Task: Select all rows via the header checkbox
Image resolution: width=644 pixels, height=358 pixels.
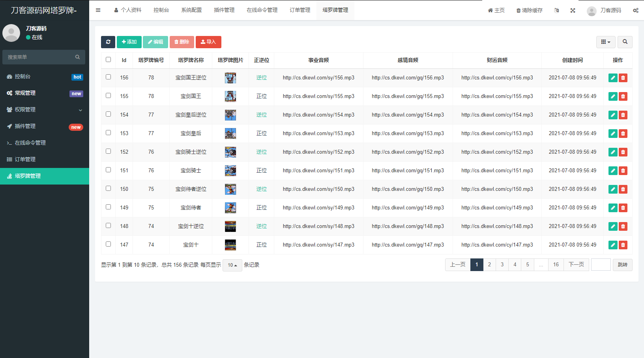Action: coord(108,59)
